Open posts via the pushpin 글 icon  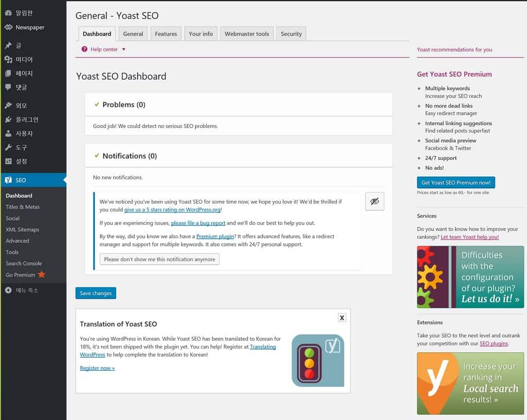[8, 46]
